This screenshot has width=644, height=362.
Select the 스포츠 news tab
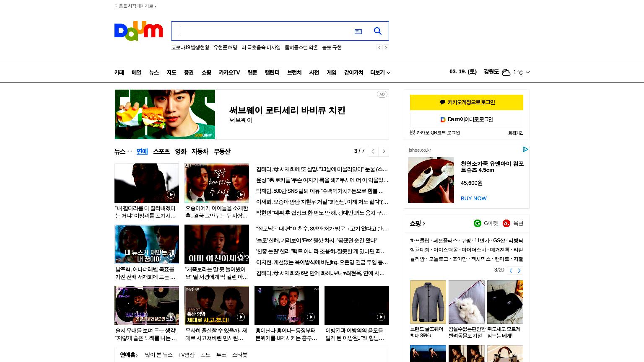pyautogui.click(x=161, y=151)
